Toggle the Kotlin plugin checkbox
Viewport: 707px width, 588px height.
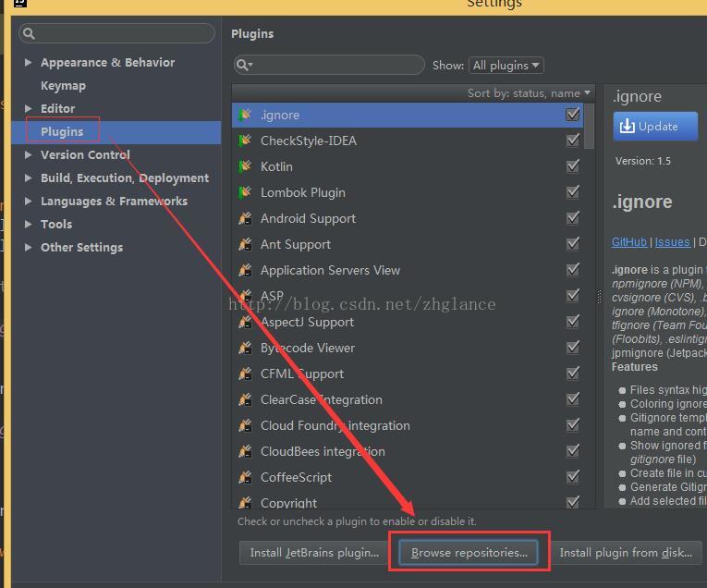[x=573, y=165]
